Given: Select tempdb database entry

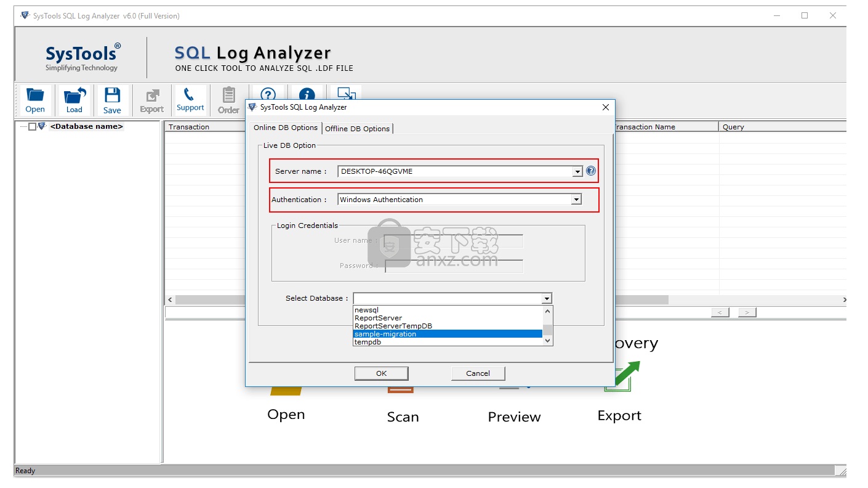Looking at the screenshot, I should pyautogui.click(x=448, y=342).
